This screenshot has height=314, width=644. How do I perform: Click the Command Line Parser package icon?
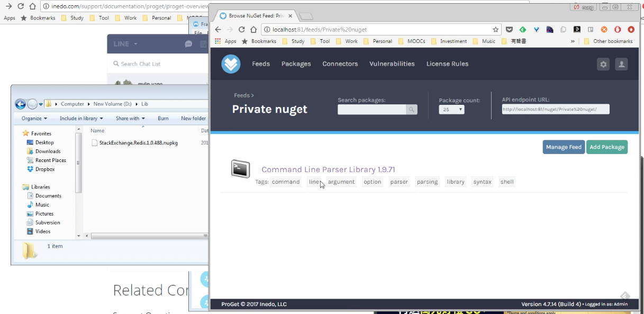coord(240,168)
